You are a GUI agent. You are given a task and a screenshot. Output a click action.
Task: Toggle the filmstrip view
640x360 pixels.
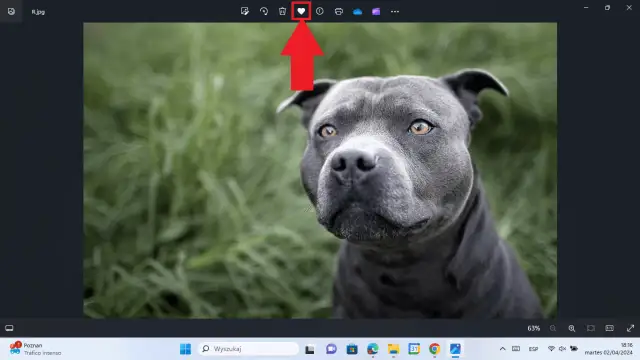click(x=9, y=328)
